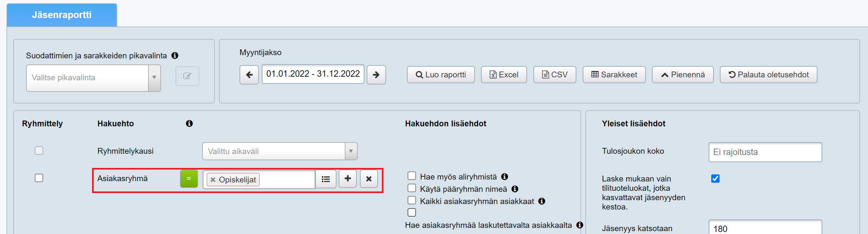Collapse filters with Pienennä button
Viewport: 868px width, 234px height.
coord(682,74)
